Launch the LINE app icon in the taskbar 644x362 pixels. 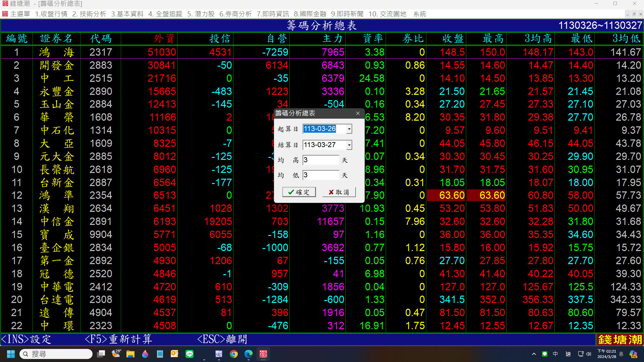pyautogui.click(x=190, y=354)
